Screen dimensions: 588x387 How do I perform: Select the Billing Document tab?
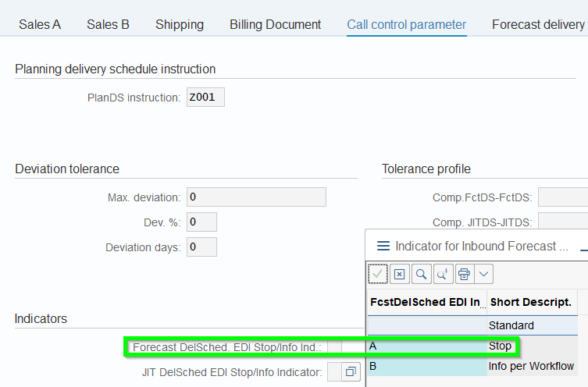tap(275, 24)
